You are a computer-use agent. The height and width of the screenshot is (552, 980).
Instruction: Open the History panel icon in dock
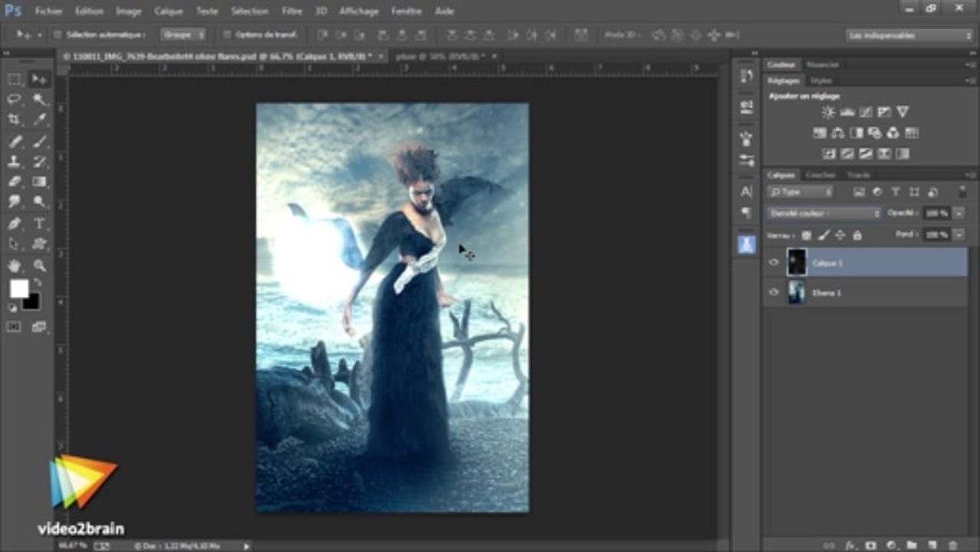(x=747, y=76)
